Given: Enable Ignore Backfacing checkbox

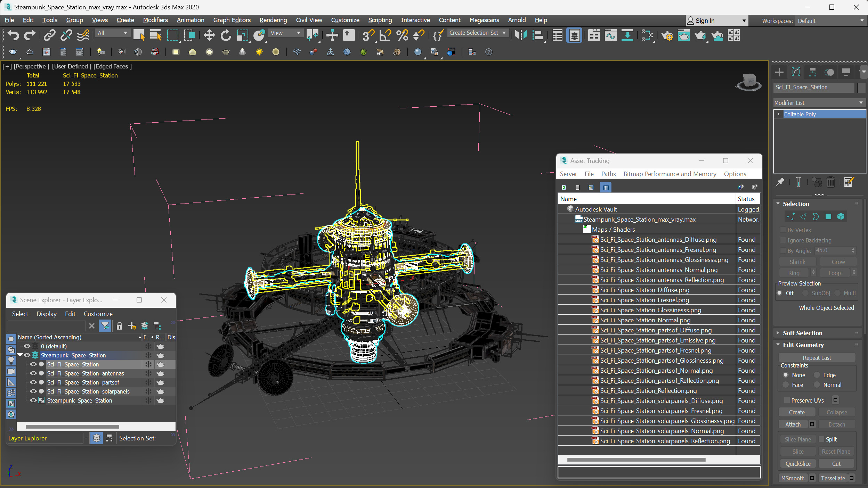Looking at the screenshot, I should 783,240.
